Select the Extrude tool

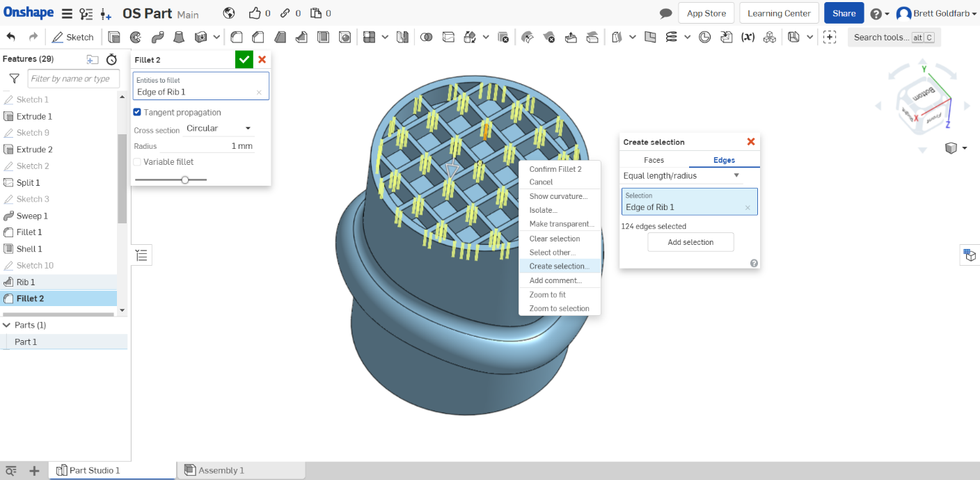coord(113,37)
